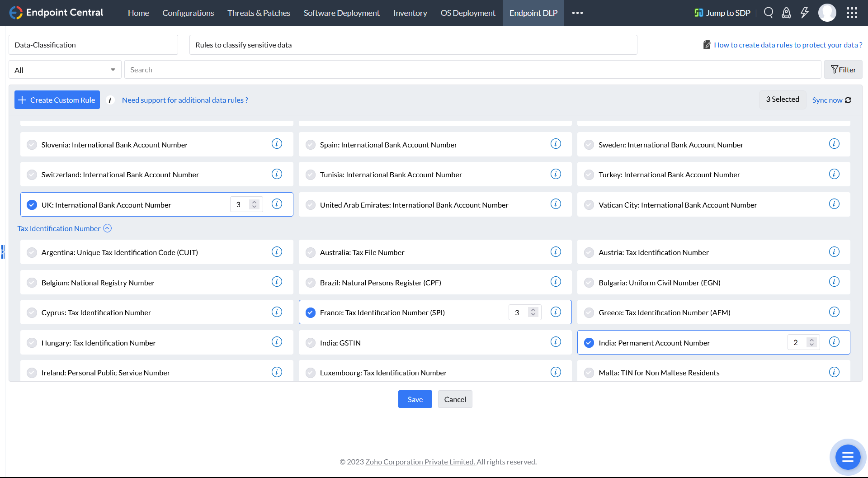The image size is (868, 478).
Task: Expand the more options ellipsis menu
Action: (x=577, y=13)
